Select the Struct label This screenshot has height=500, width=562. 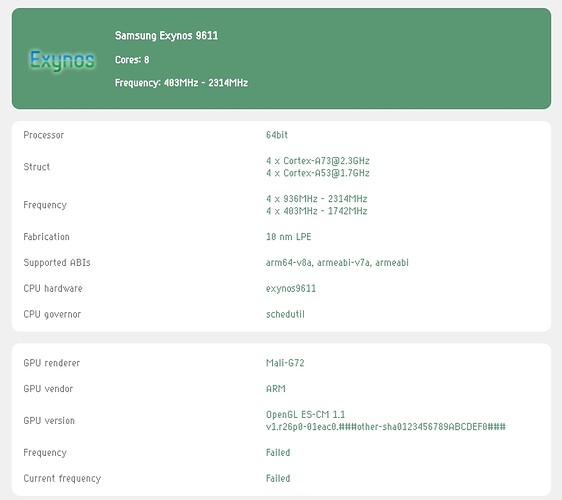37,167
